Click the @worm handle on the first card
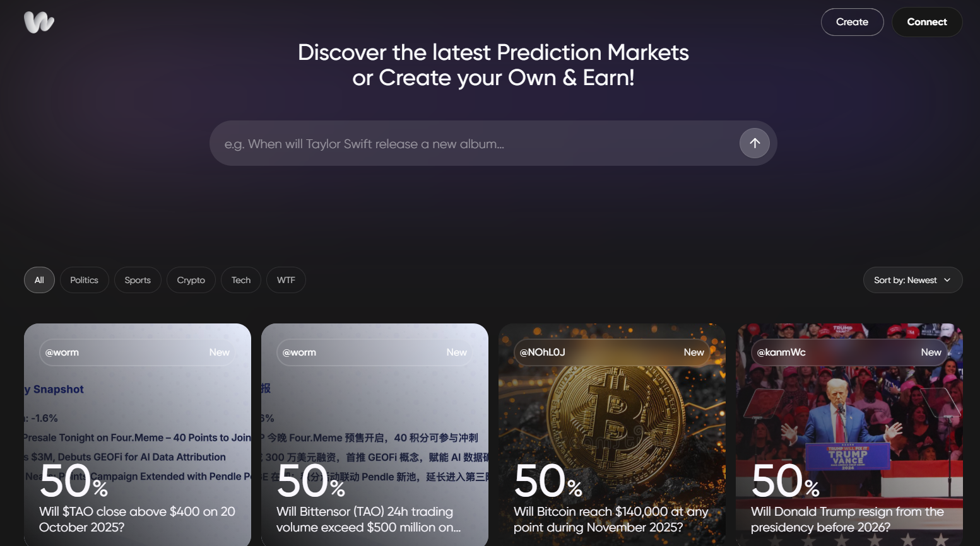The image size is (980, 546). tap(62, 352)
